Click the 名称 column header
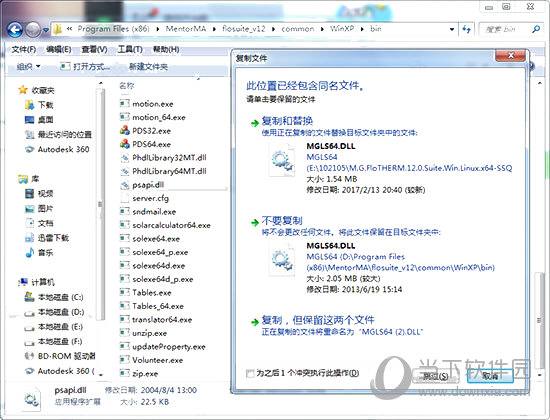 (x=127, y=85)
